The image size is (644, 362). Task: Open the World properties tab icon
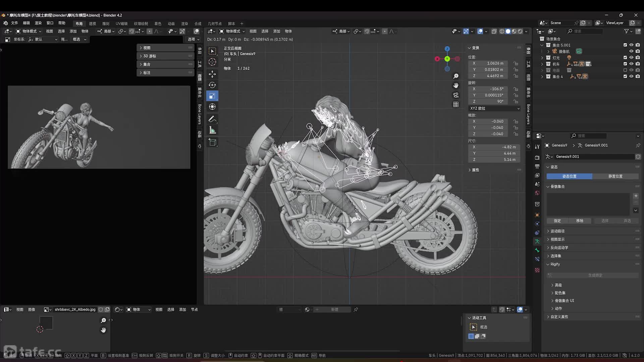tap(537, 193)
